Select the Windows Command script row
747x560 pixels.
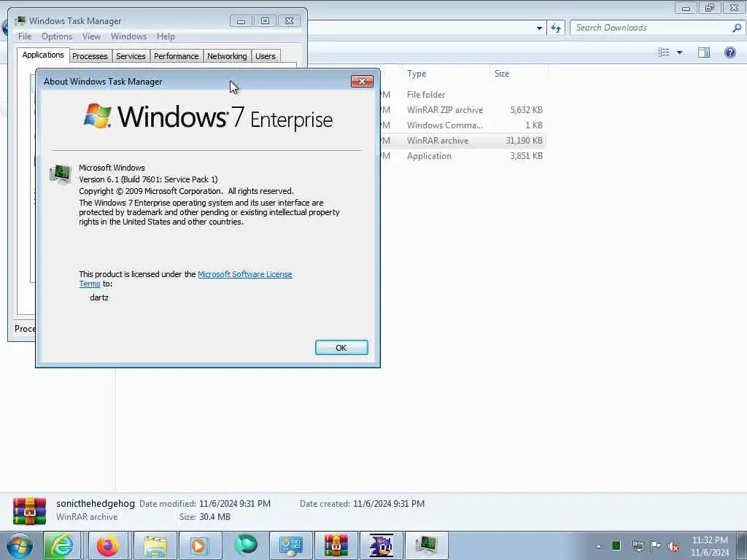[462, 125]
